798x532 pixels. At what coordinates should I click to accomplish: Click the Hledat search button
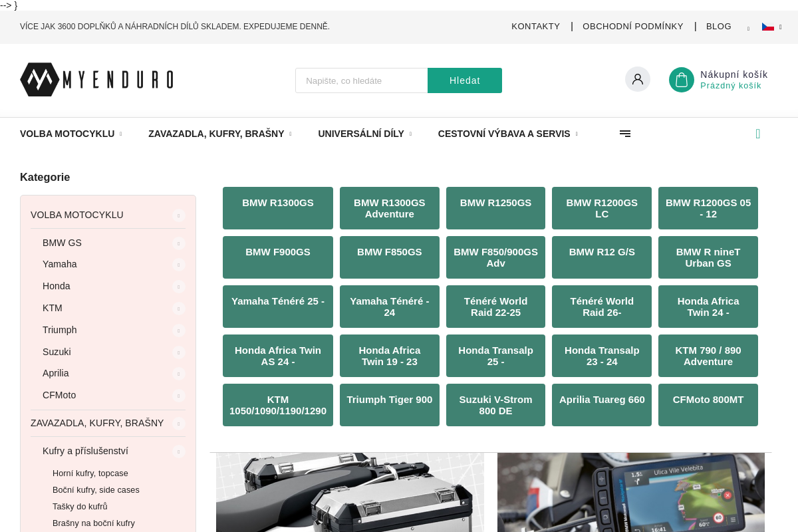pos(465,80)
